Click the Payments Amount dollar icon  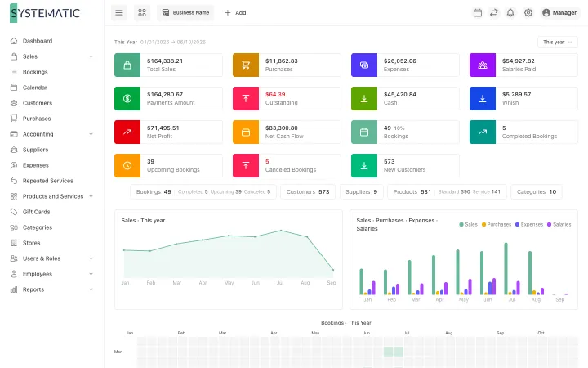(127, 98)
